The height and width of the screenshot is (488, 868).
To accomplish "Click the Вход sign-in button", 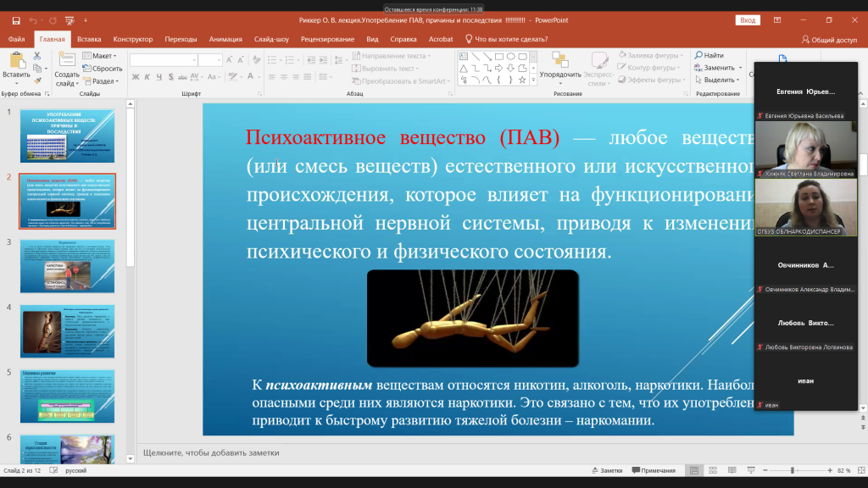I will point(748,20).
